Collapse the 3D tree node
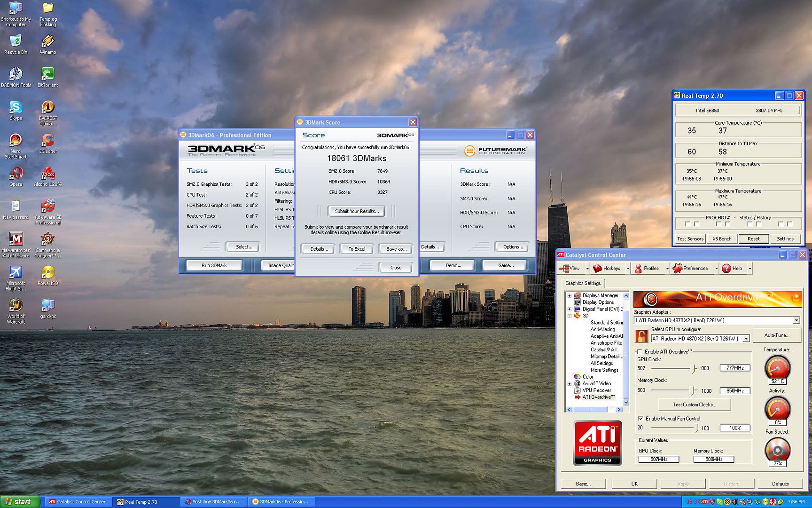Viewport: 812px width, 508px height. (570, 316)
